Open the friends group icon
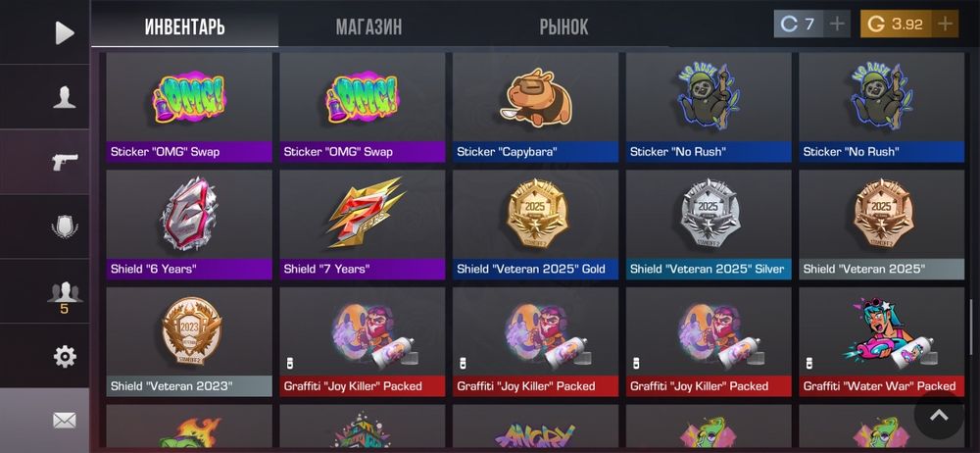Screen dimensions: 980x453 pos(64,296)
